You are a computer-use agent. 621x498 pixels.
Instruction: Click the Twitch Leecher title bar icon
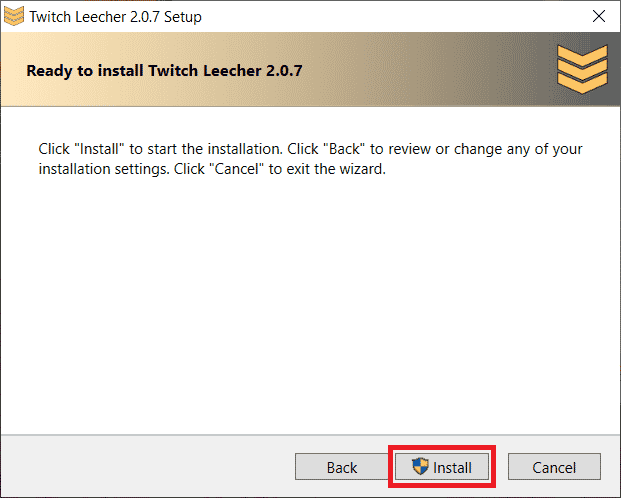(x=14, y=16)
